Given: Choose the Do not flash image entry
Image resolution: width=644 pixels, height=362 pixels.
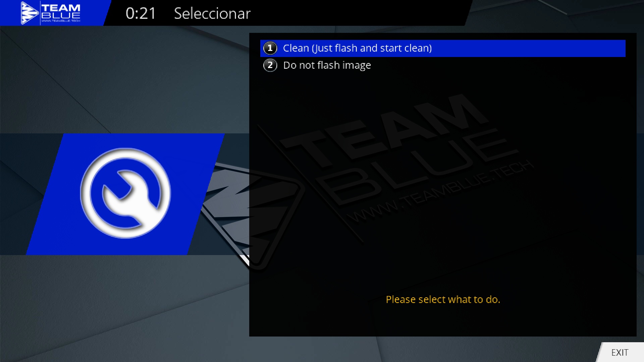Looking at the screenshot, I should pyautogui.click(x=327, y=65).
